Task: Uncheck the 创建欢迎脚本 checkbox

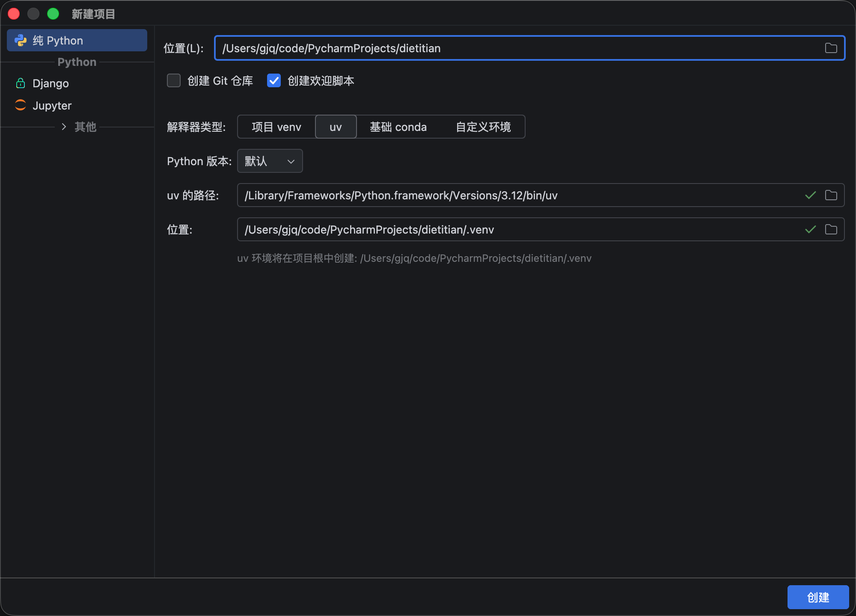Action: (x=274, y=80)
